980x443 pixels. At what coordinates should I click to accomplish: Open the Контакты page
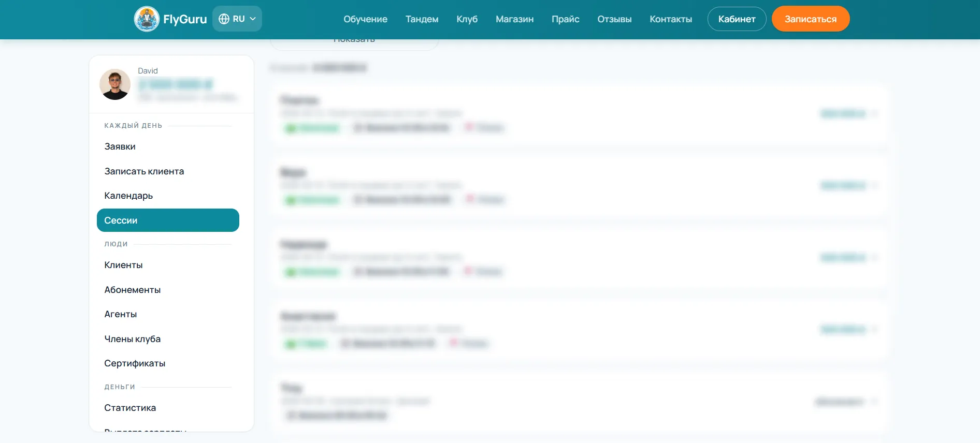click(x=671, y=19)
